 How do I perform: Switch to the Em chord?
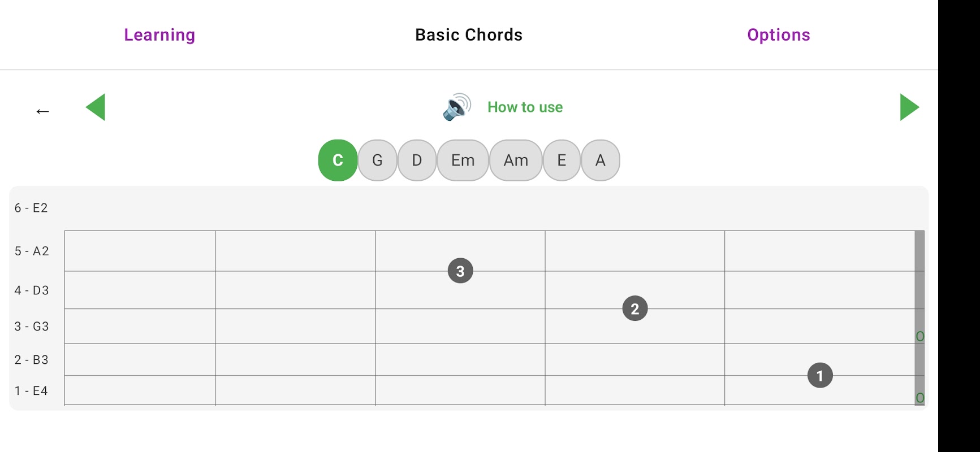(x=463, y=160)
